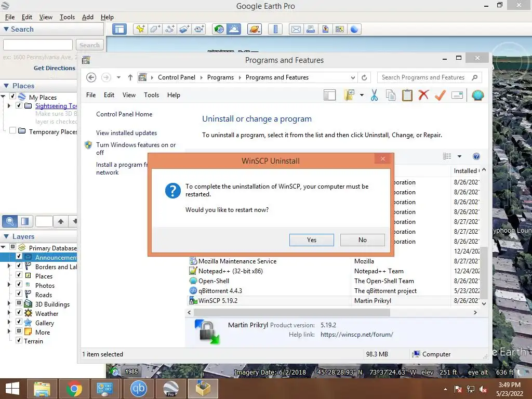This screenshot has height=399, width=532.
Task: Click the Historical Imagery clock icon
Action: tap(219, 29)
